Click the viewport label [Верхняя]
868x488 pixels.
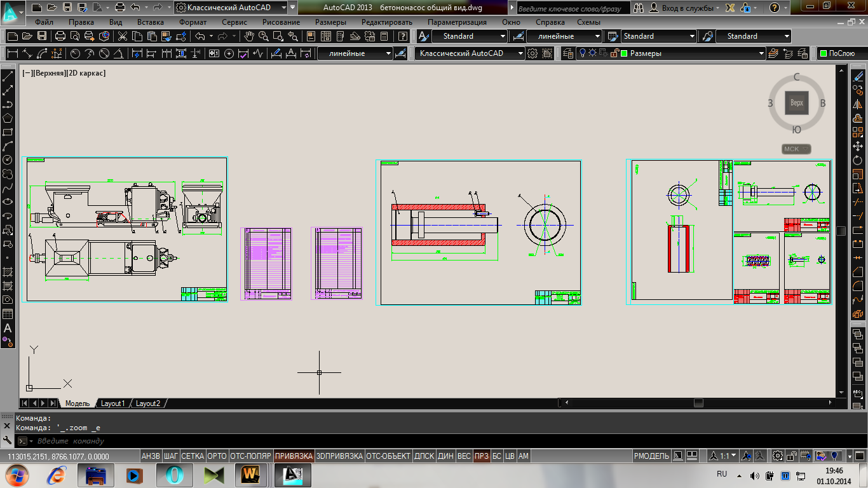coord(50,73)
